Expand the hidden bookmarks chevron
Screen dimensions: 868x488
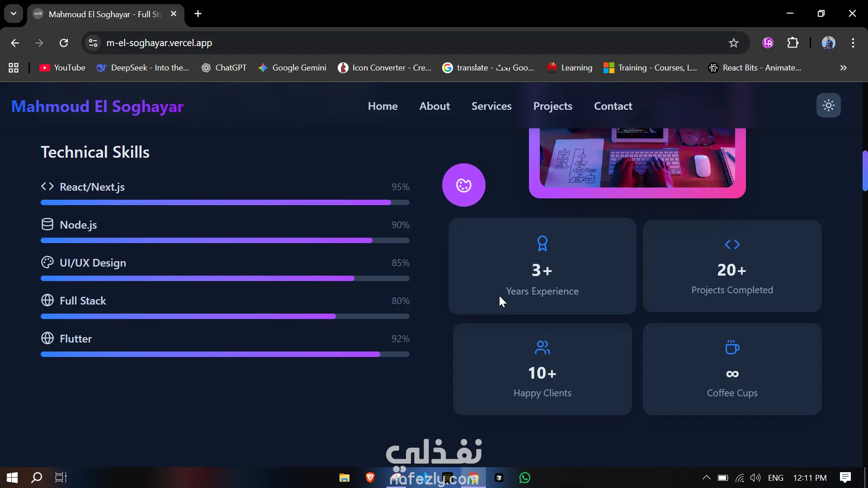[x=843, y=68]
